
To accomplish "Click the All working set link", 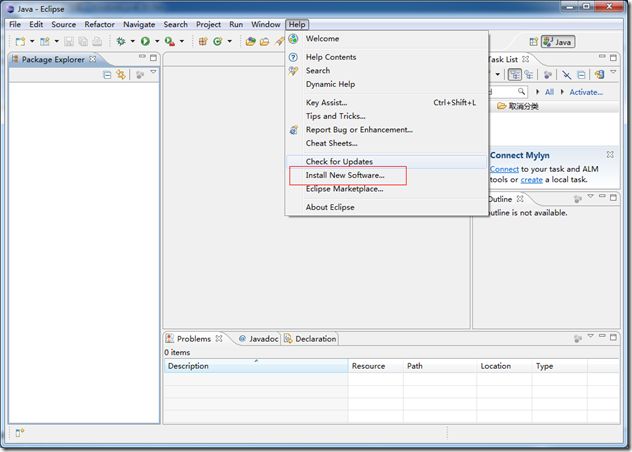I will [549, 92].
